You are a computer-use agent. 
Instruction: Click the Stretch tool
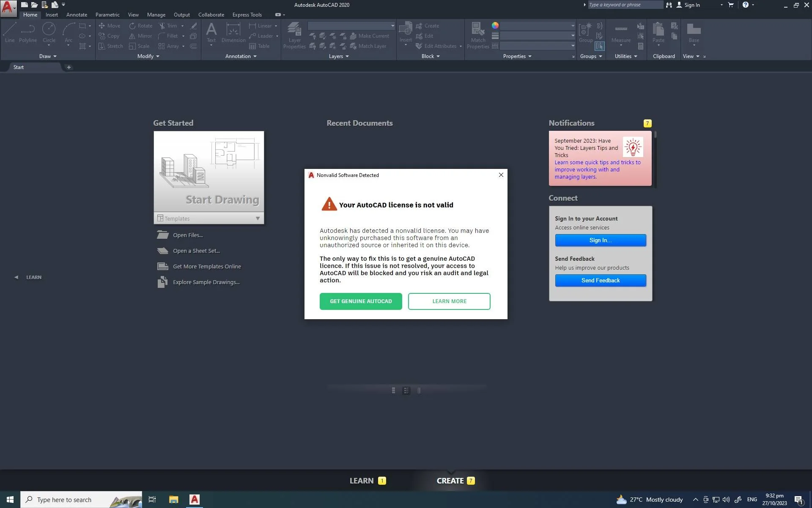click(x=110, y=46)
